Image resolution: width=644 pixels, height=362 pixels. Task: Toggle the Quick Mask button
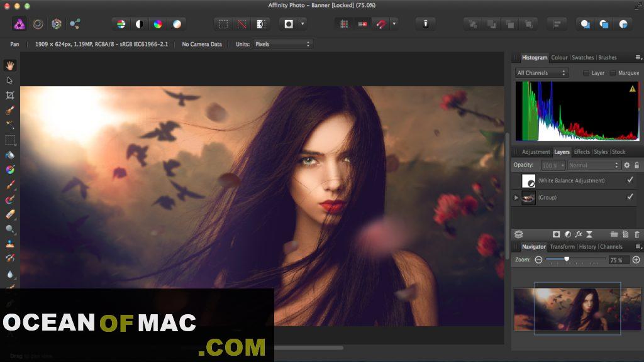(x=289, y=25)
